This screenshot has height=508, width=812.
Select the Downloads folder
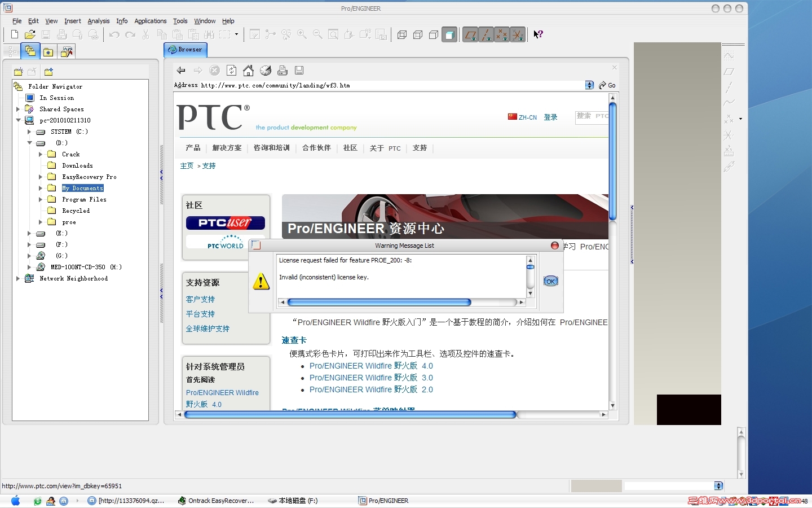pyautogui.click(x=77, y=165)
